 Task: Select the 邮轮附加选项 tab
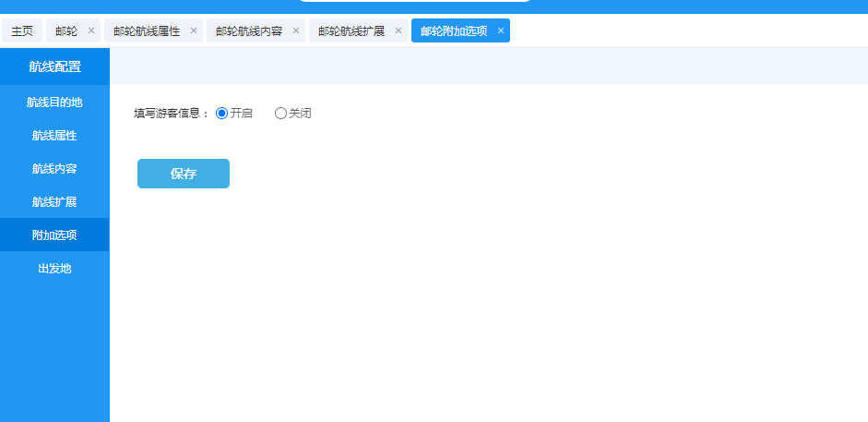[454, 30]
